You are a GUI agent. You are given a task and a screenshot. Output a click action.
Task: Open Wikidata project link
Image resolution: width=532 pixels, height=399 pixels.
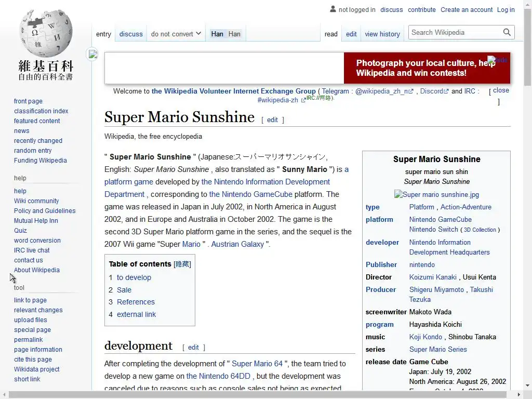click(x=37, y=369)
